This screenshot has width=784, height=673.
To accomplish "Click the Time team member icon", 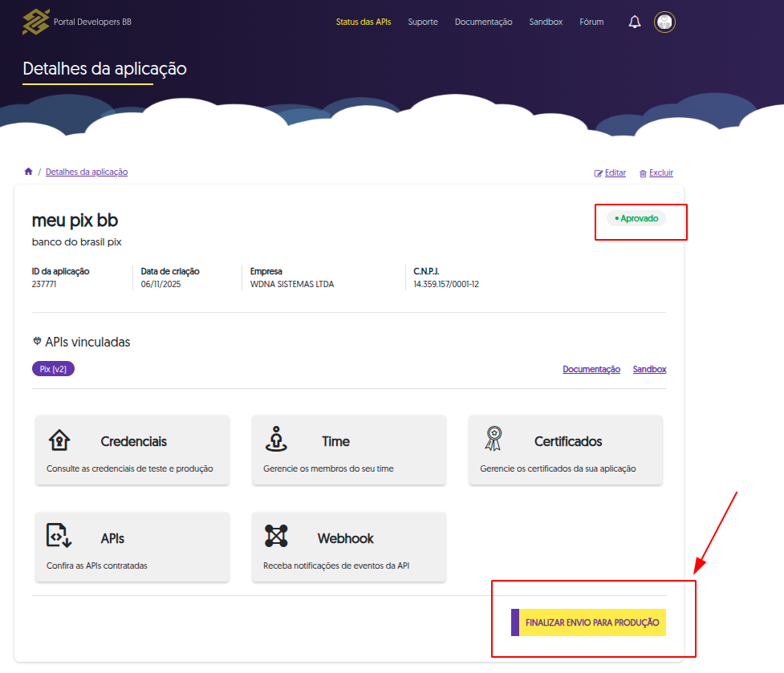I will 276,440.
